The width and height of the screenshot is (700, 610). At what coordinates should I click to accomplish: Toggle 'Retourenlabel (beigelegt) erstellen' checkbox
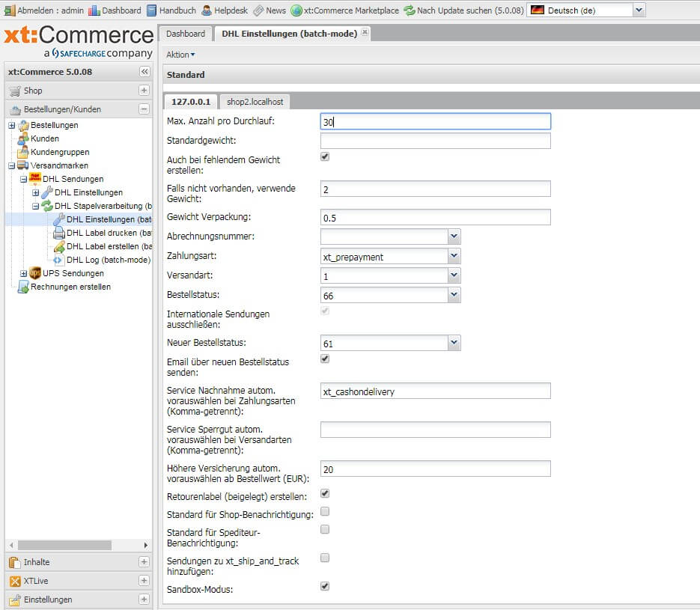pos(325,493)
